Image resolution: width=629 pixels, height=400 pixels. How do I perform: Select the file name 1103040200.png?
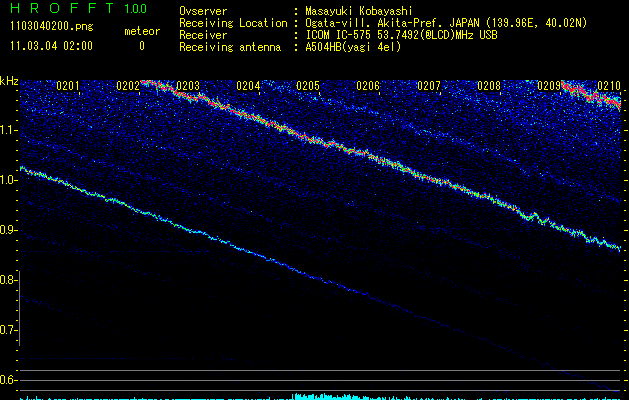(52, 27)
